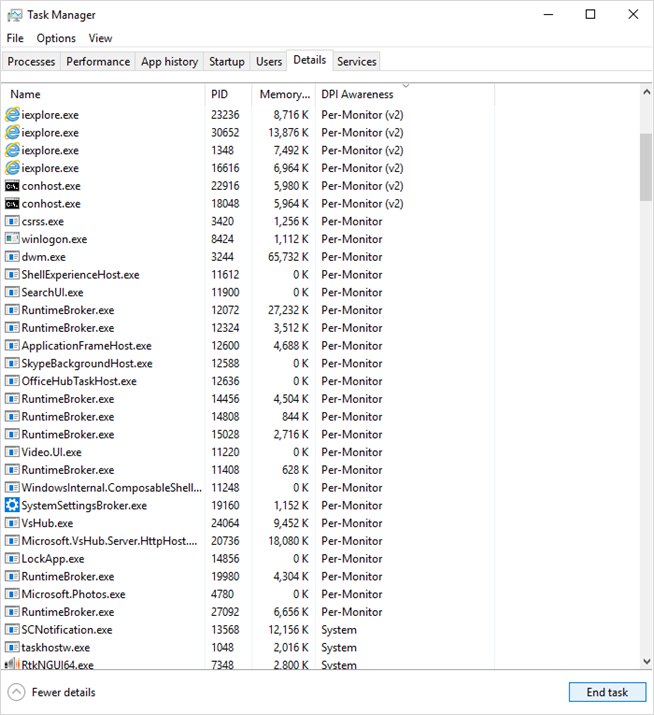Click the SCNotification.exe process icon
The height and width of the screenshot is (715, 654).
[12, 629]
